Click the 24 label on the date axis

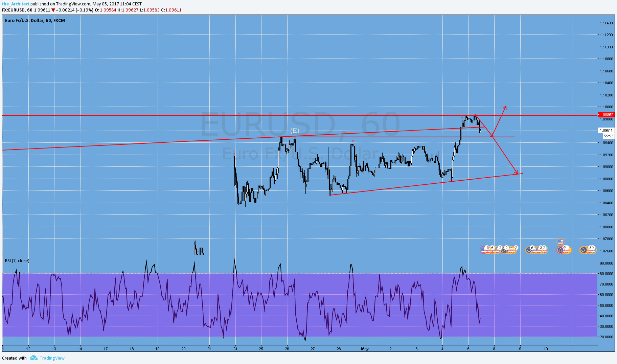[x=235, y=349]
